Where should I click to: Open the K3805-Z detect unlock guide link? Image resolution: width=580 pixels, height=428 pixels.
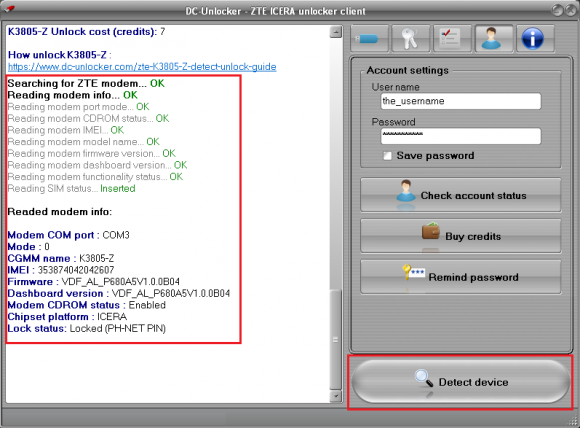pos(142,67)
